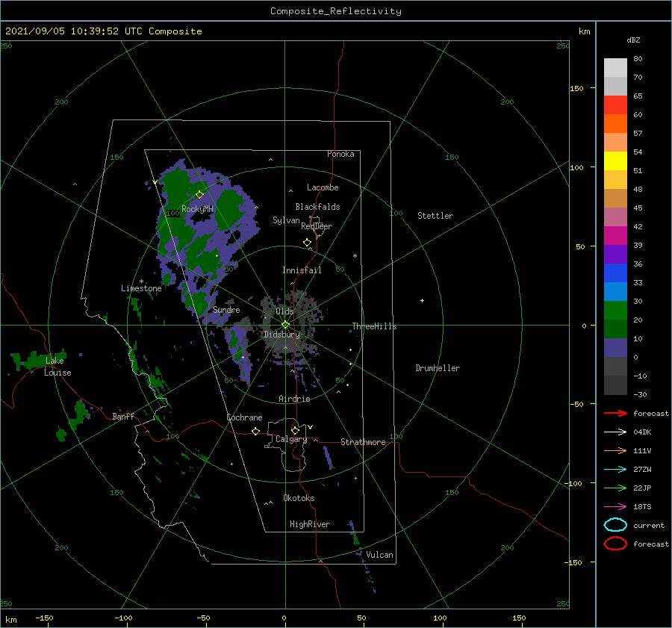672x628 pixels.
Task: Click the yellow diamond marker below Cochrane
Action: (255, 431)
